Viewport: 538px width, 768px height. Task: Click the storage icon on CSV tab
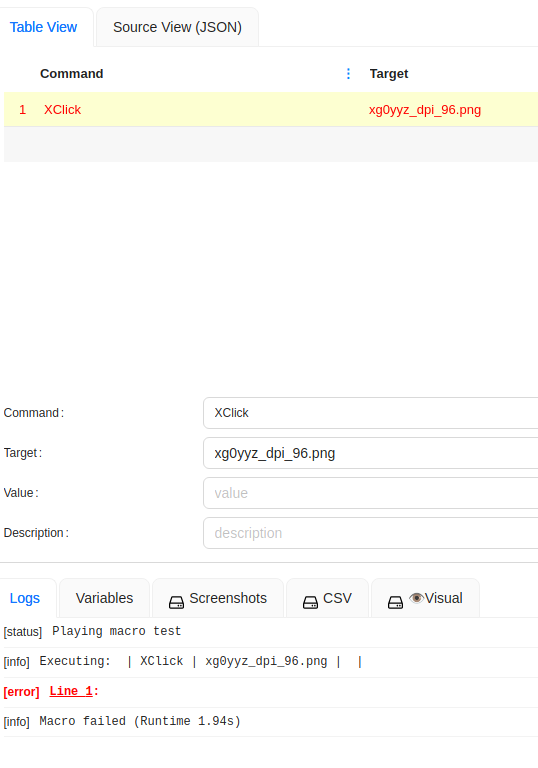click(310, 602)
